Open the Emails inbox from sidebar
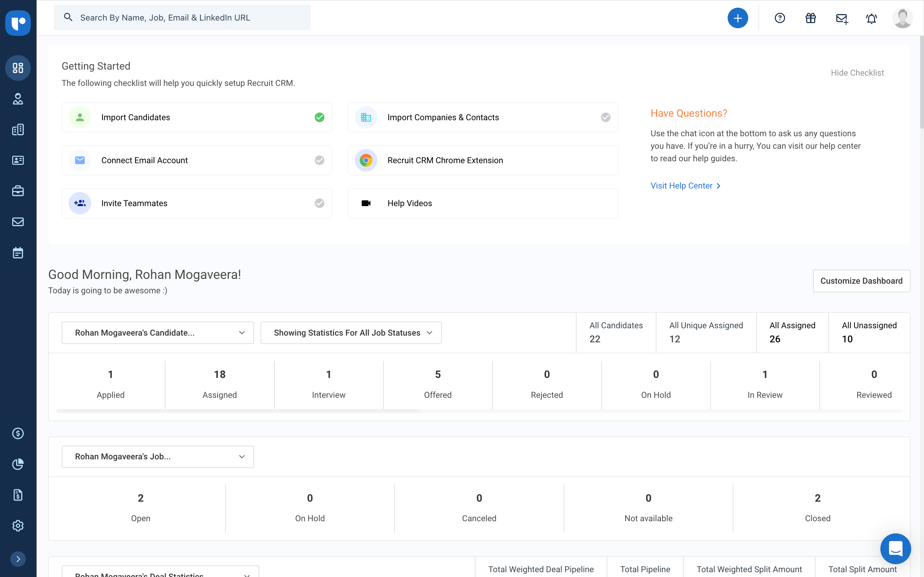Viewport: 924px width, 577px height. click(x=18, y=222)
